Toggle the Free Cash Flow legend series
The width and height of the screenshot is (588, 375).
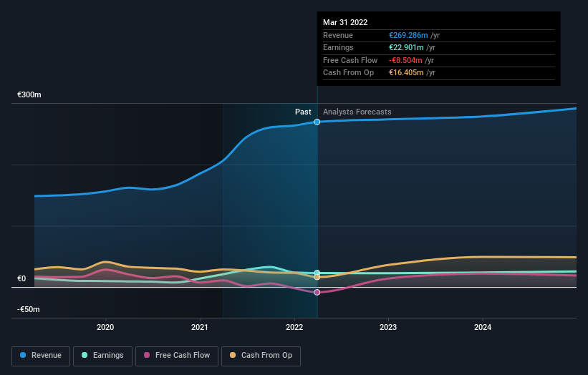(177, 356)
